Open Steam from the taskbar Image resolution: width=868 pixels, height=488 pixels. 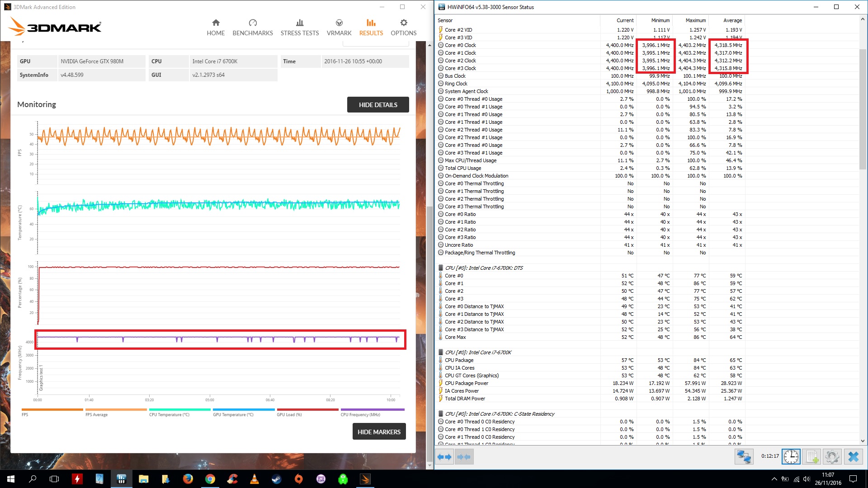click(276, 479)
